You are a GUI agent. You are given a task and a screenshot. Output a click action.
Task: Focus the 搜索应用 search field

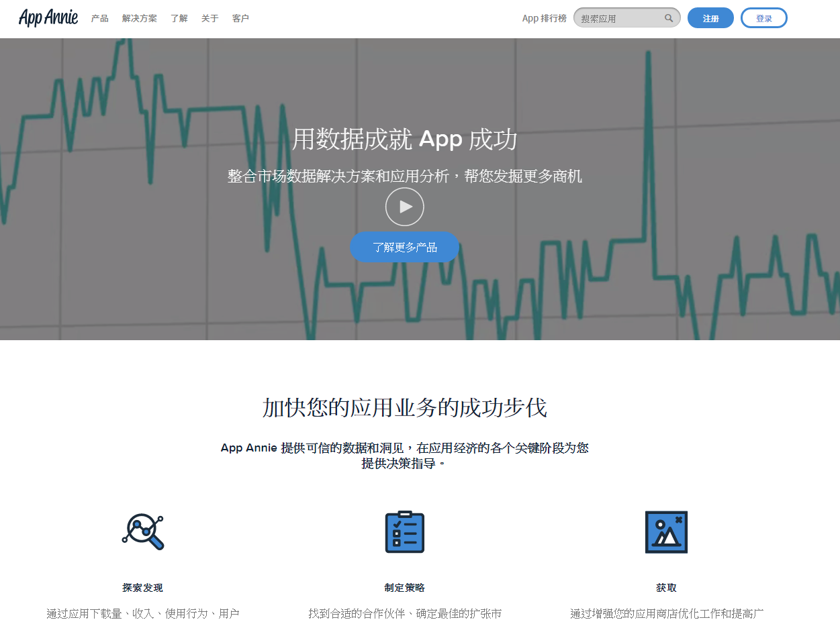[619, 19]
